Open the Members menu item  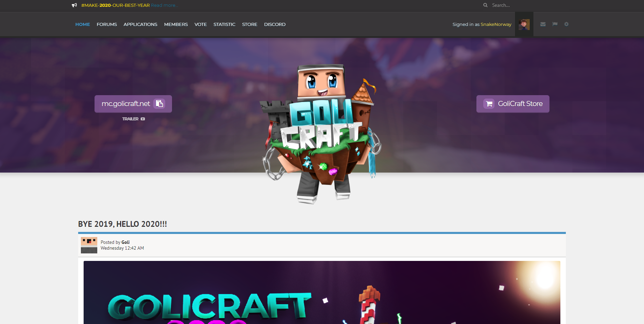[x=176, y=25]
